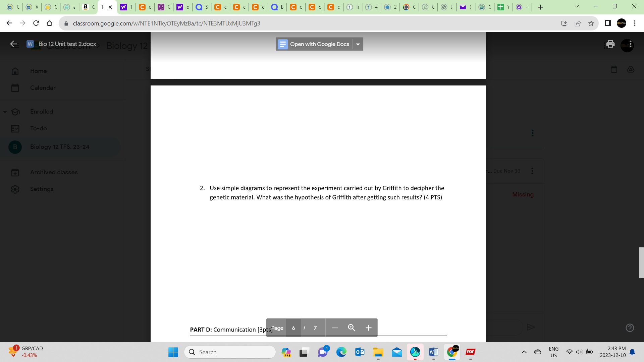Open Word from the Windows taskbar

(x=433, y=352)
